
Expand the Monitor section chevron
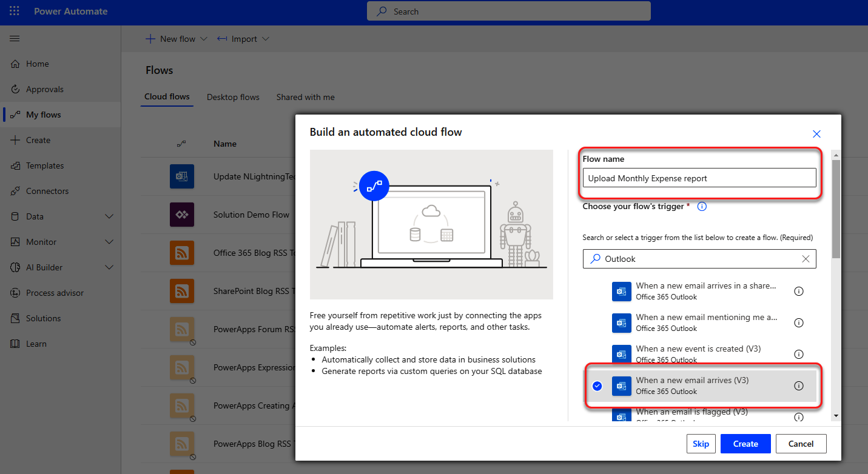pyautogui.click(x=109, y=242)
